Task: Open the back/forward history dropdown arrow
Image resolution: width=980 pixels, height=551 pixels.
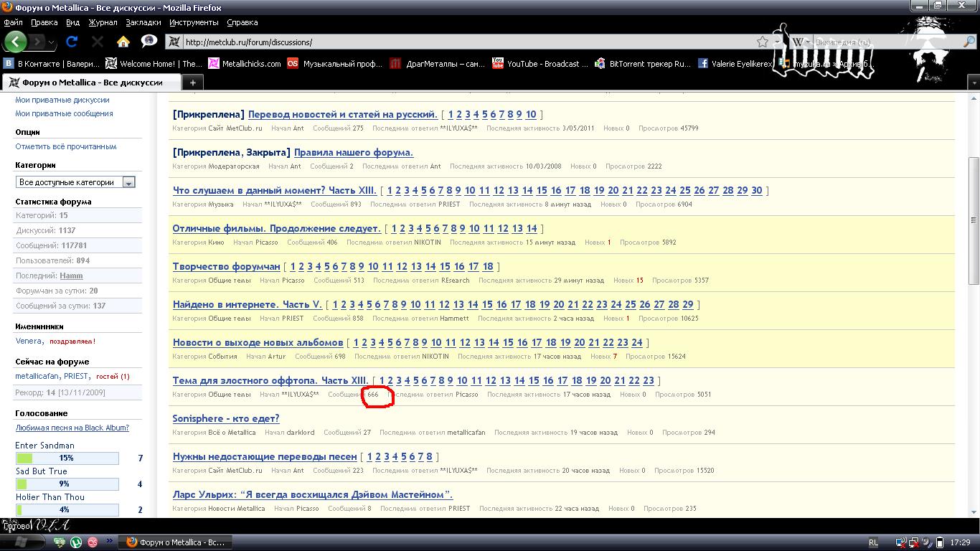Action: pos(52,42)
